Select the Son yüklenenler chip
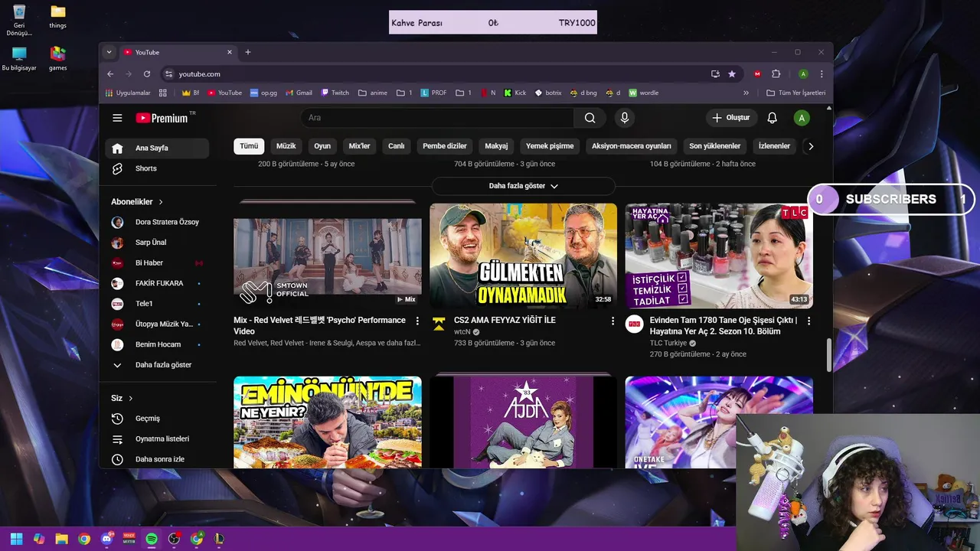Screen dimensions: 980x551 (x=715, y=146)
